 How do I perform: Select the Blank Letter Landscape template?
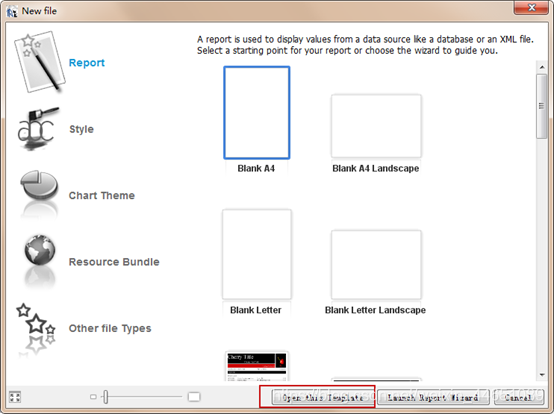(376, 265)
